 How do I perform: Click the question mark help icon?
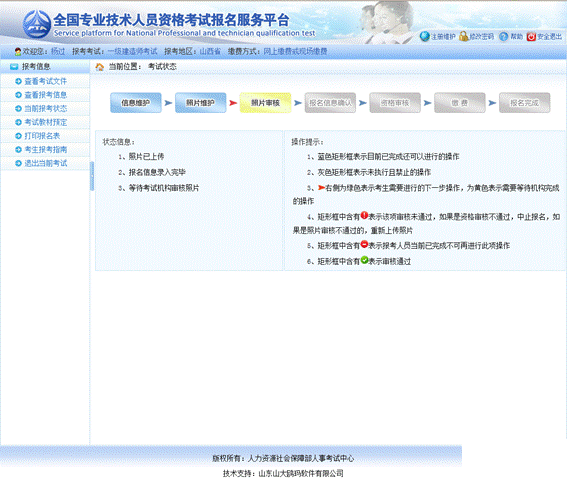point(504,36)
